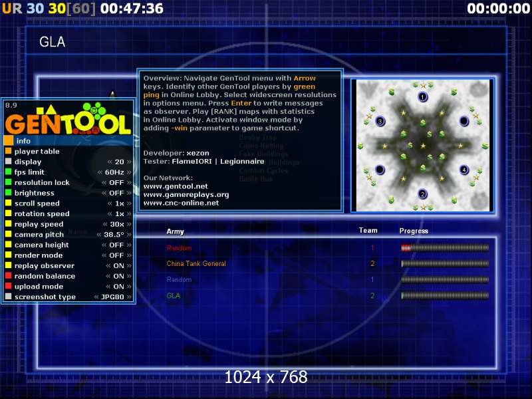
Task: Decrease fps limit with left chevron
Action: [x=100, y=172]
